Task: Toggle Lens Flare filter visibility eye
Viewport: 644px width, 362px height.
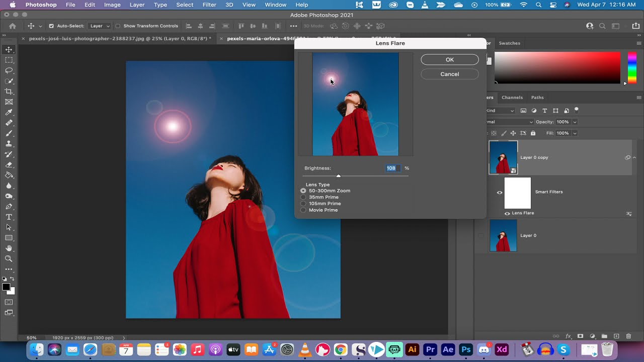Action: [x=507, y=213]
